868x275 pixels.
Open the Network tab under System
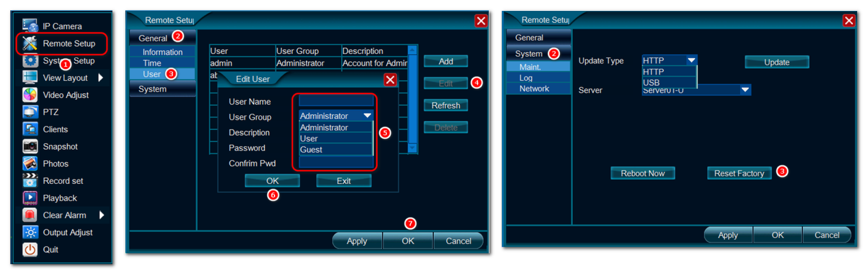[534, 88]
